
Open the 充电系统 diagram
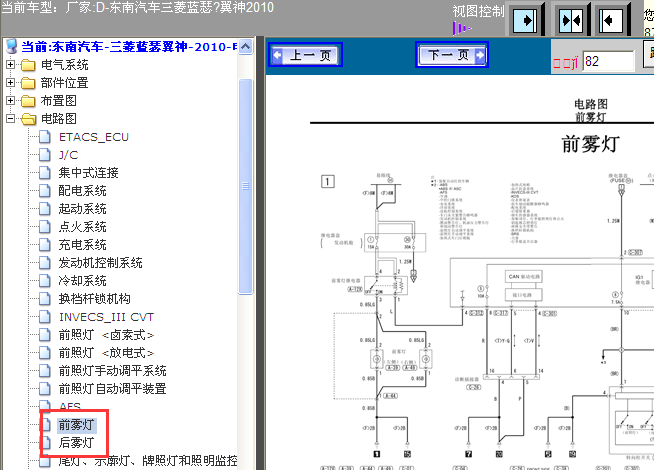(83, 245)
